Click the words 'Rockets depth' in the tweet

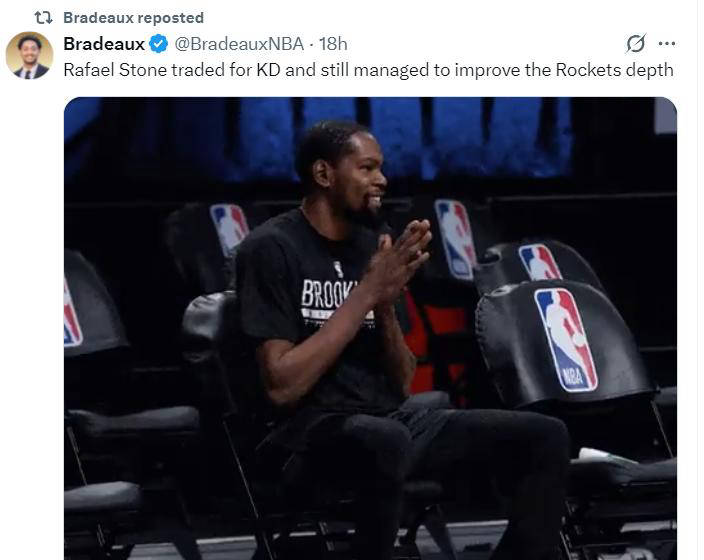click(614, 70)
